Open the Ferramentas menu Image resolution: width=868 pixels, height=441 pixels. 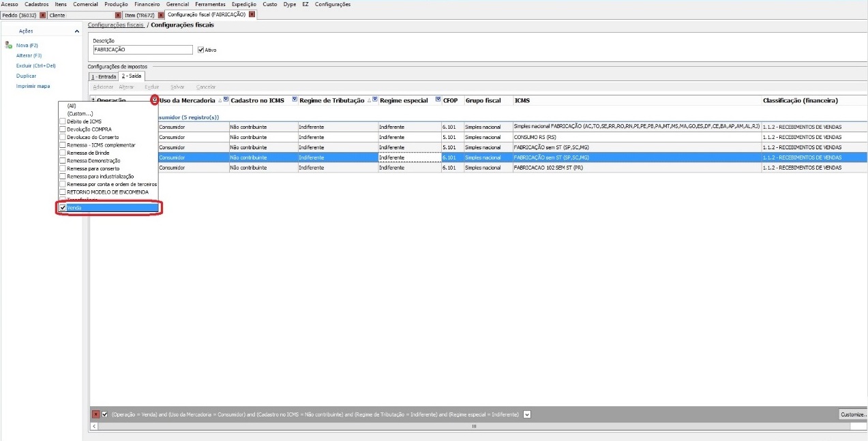tap(210, 4)
